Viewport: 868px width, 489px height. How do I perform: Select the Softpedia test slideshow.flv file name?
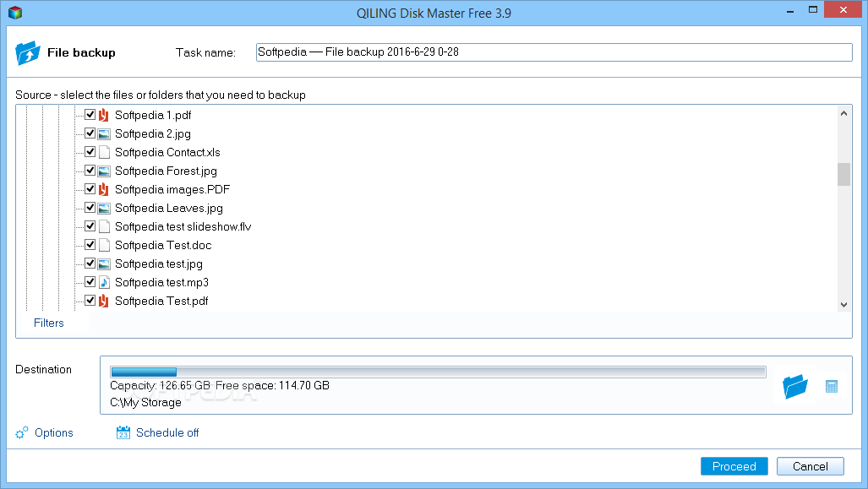(183, 226)
